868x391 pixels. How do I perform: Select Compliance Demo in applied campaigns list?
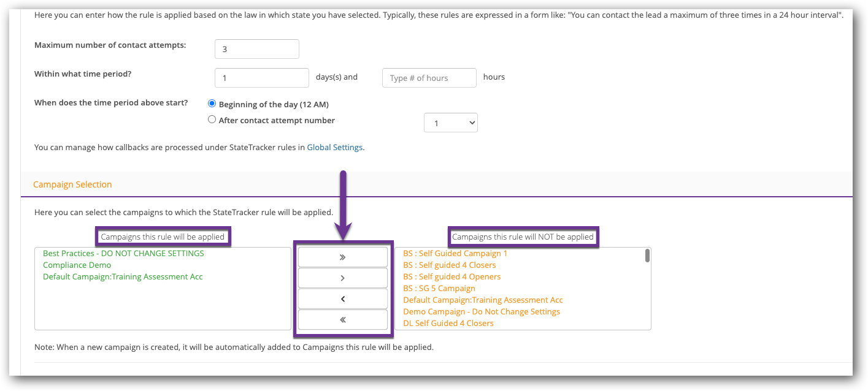click(x=77, y=265)
